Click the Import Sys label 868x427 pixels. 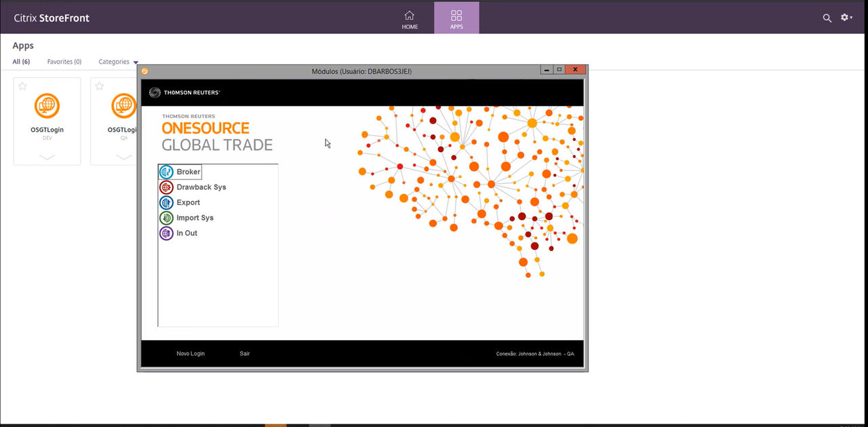(195, 218)
